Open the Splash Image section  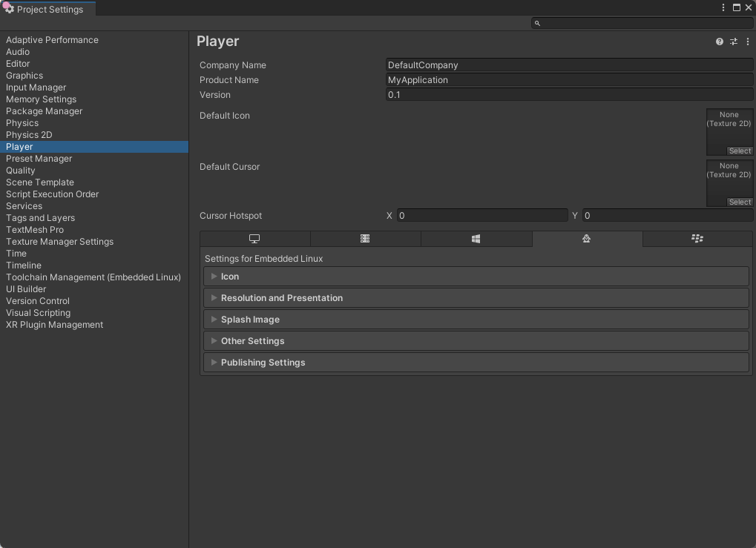(250, 319)
